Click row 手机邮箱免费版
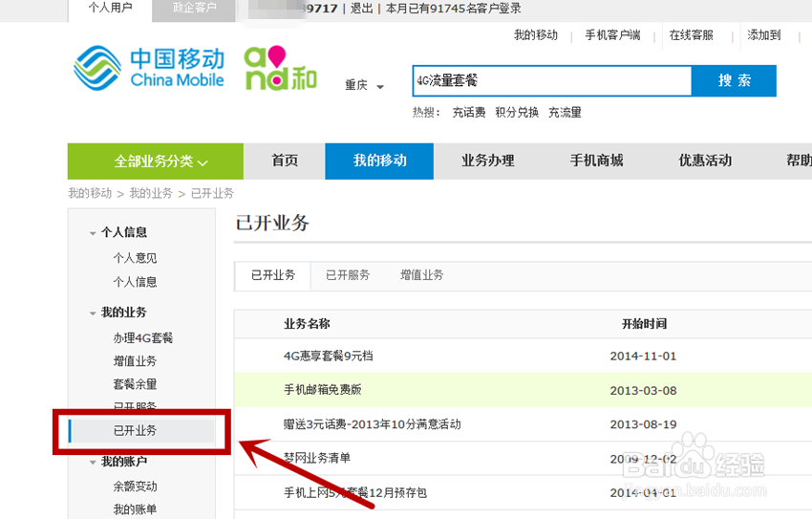 (323, 390)
